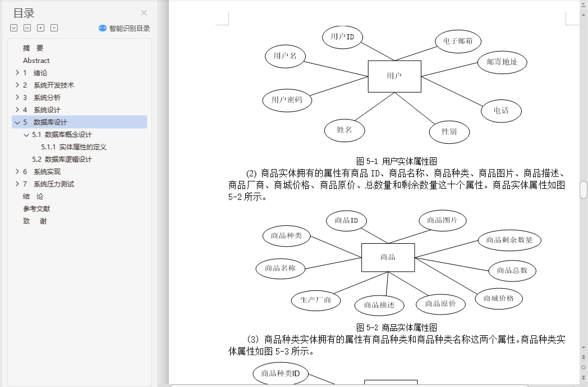Image resolution: width=588 pixels, height=387 pixels.
Task: Click caption '图 5-1 用户实体属性图'
Action: pos(397,161)
